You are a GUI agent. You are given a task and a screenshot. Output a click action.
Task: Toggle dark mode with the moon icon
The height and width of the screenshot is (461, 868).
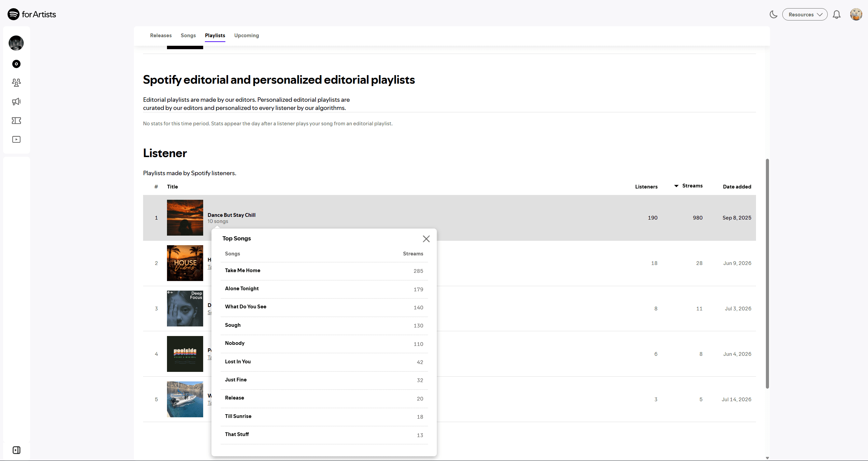773,14
